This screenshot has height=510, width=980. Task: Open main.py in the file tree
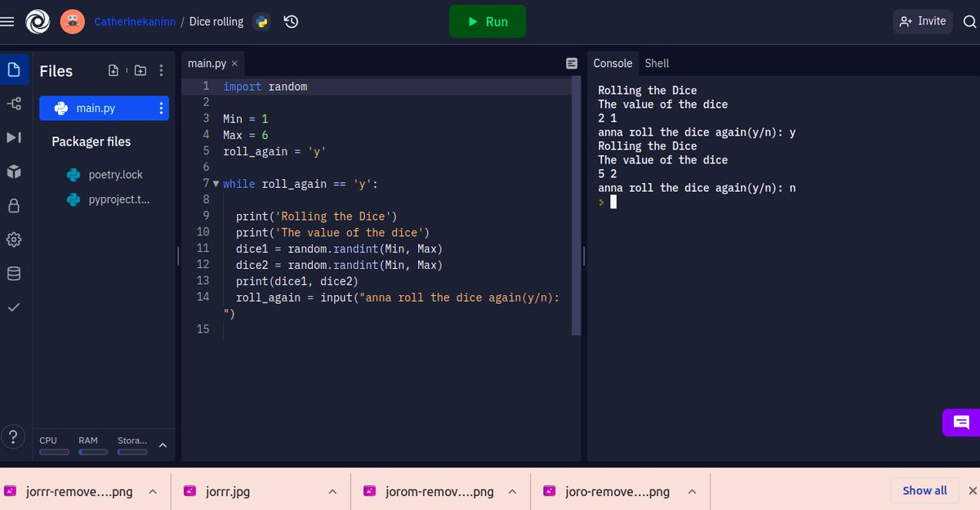(x=104, y=108)
